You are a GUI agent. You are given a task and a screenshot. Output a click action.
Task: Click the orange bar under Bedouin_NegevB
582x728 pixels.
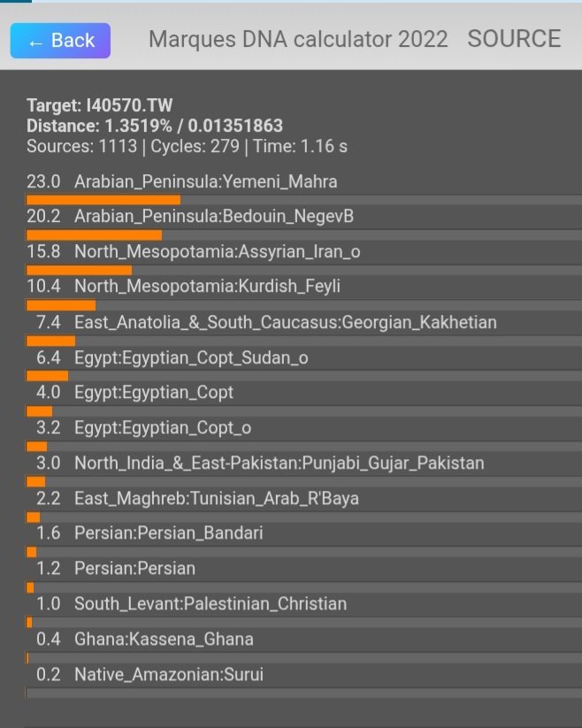[x=95, y=235]
